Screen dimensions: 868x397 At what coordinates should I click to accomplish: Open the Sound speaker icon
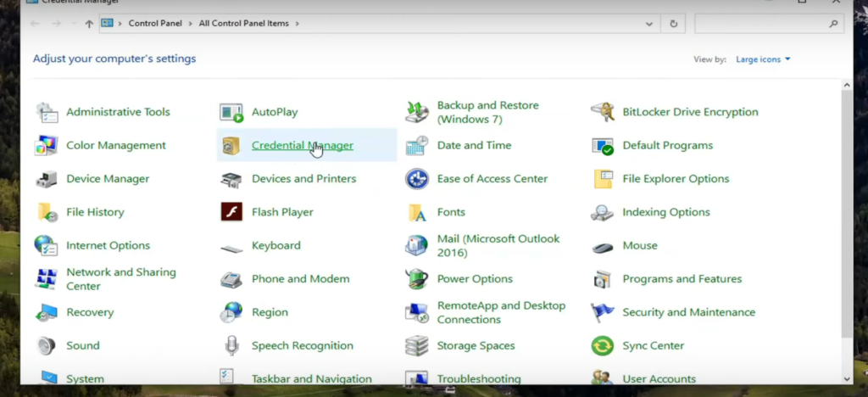point(47,345)
